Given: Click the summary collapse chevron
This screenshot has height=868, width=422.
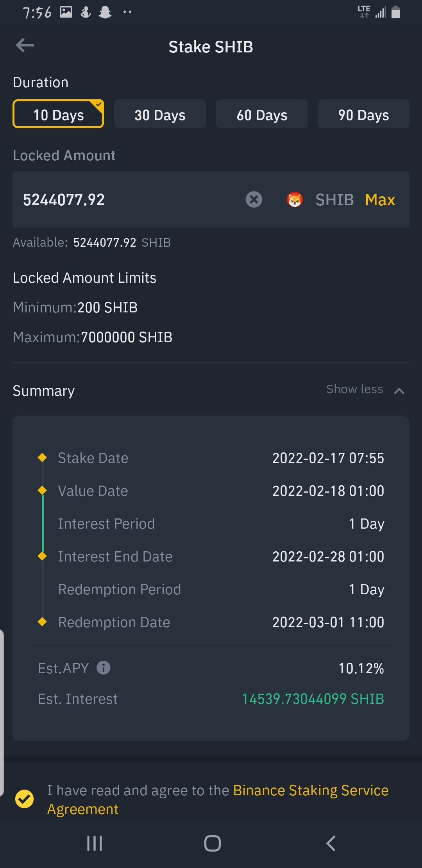Looking at the screenshot, I should tap(399, 391).
